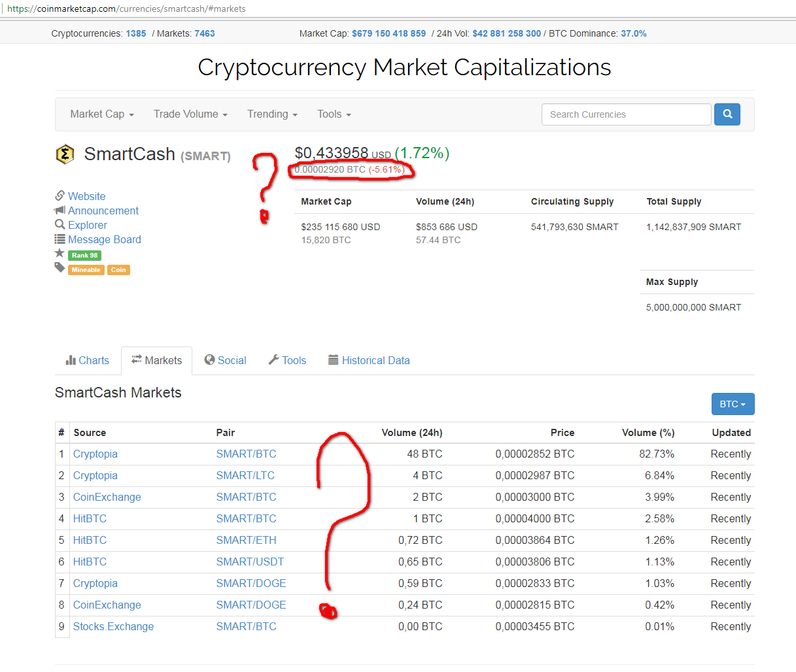Switch to the Charts tab
Viewport: 796px width, 672px height.
tap(88, 360)
